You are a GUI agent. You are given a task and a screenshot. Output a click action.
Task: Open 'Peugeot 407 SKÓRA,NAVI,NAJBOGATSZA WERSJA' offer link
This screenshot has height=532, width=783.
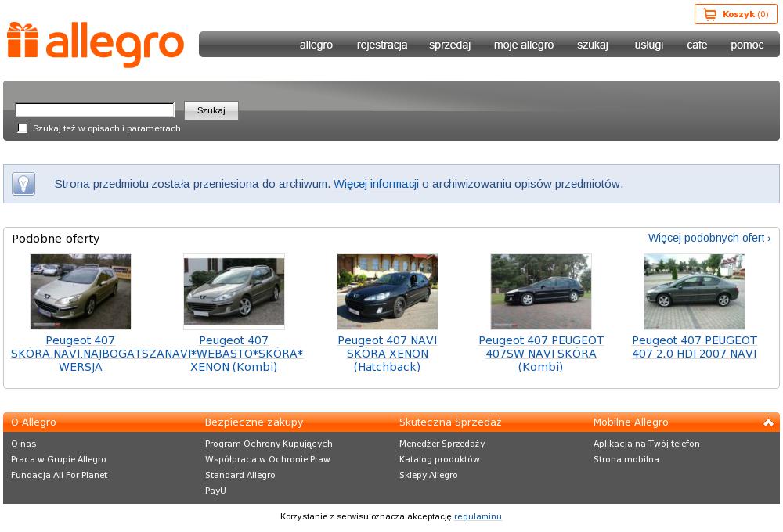pyautogui.click(x=81, y=354)
